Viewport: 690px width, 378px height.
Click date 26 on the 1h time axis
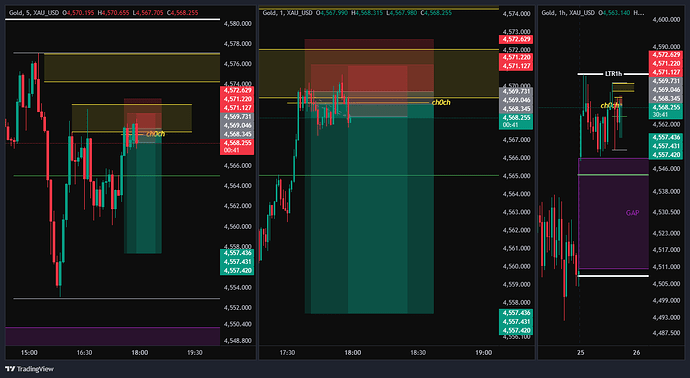tap(636, 352)
